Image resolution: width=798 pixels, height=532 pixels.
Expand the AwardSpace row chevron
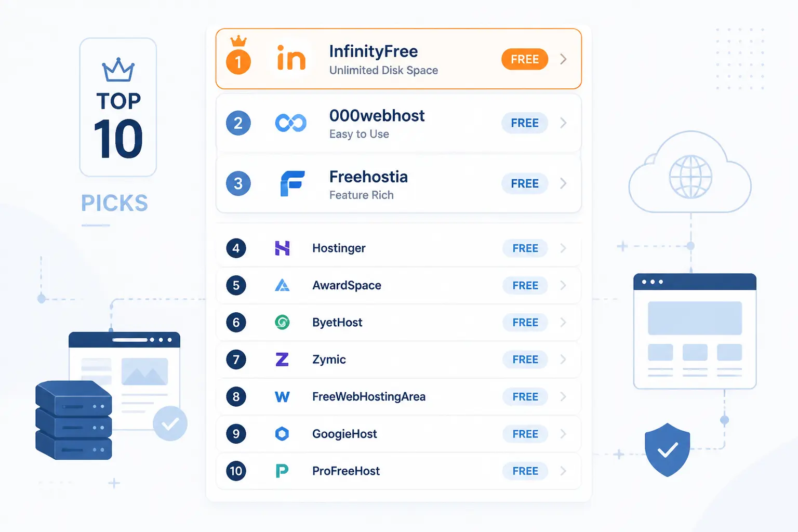(x=563, y=285)
